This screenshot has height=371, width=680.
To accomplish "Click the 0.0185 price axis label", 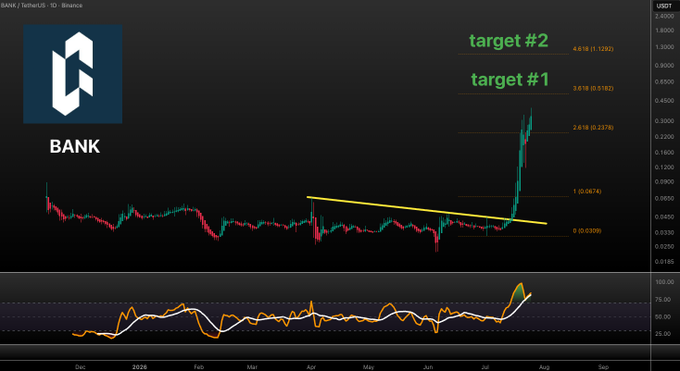I will pos(664,262).
